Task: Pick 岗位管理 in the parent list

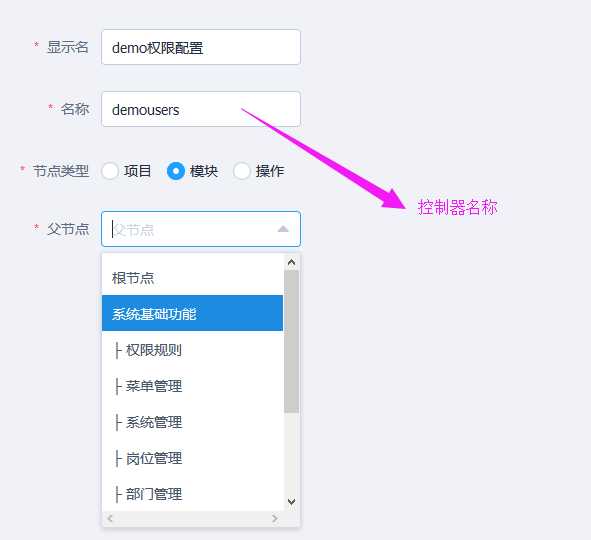Action: (x=192, y=459)
